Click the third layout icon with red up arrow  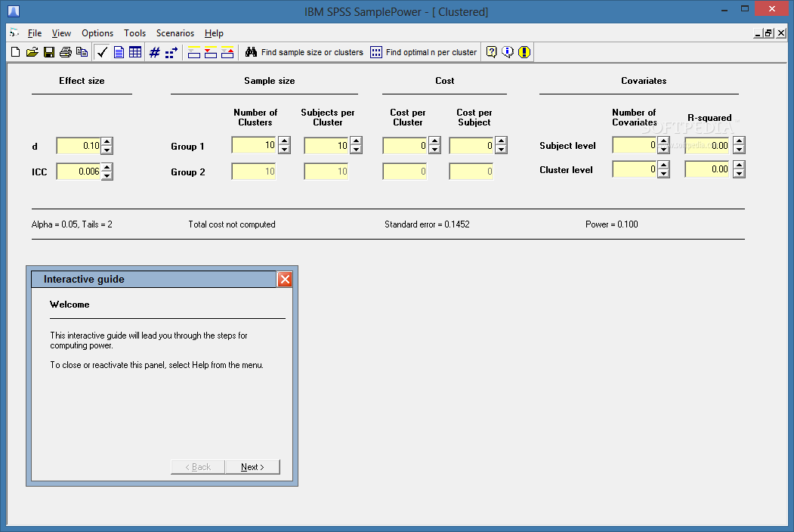pos(227,52)
